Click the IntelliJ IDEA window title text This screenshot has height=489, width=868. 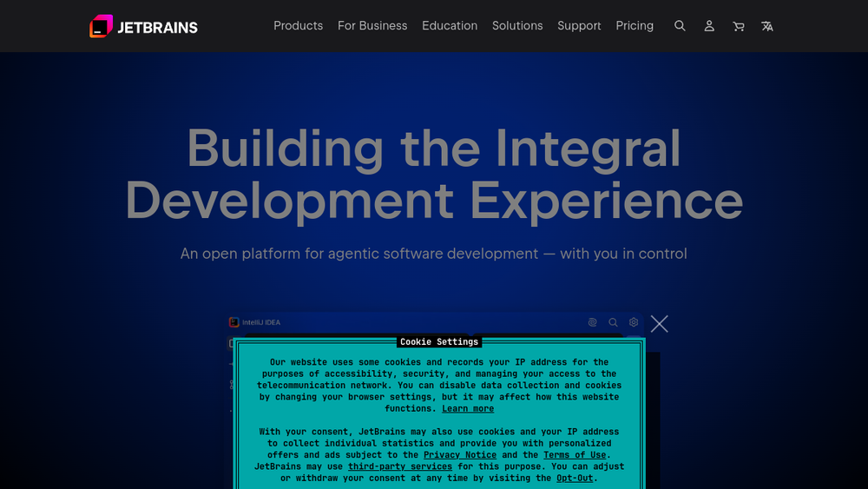261,322
